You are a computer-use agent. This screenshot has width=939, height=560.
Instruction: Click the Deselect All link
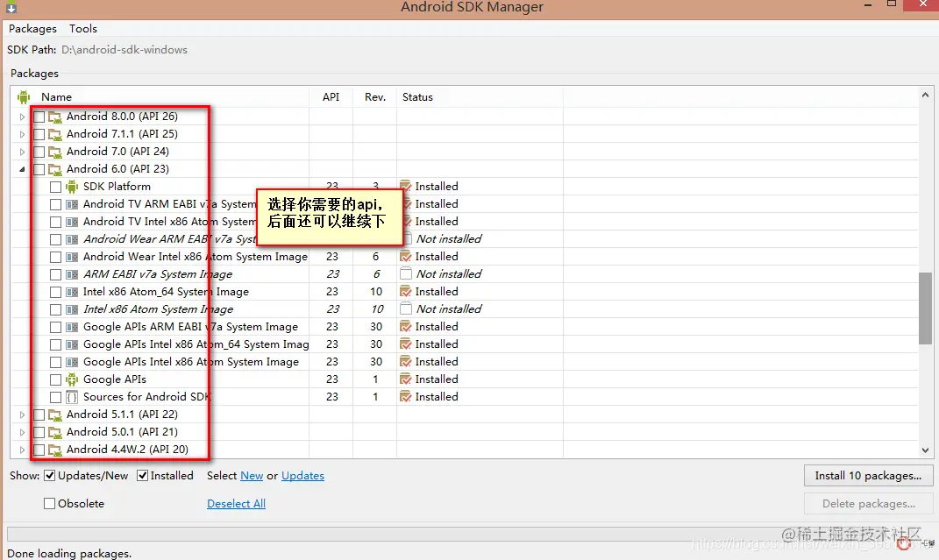pos(236,504)
